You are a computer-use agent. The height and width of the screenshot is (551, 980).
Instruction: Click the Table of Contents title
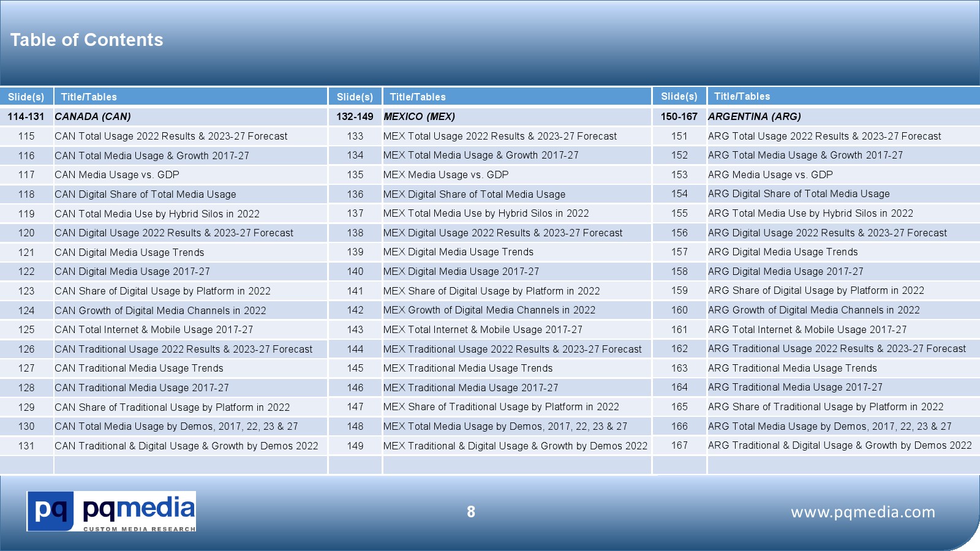click(86, 40)
